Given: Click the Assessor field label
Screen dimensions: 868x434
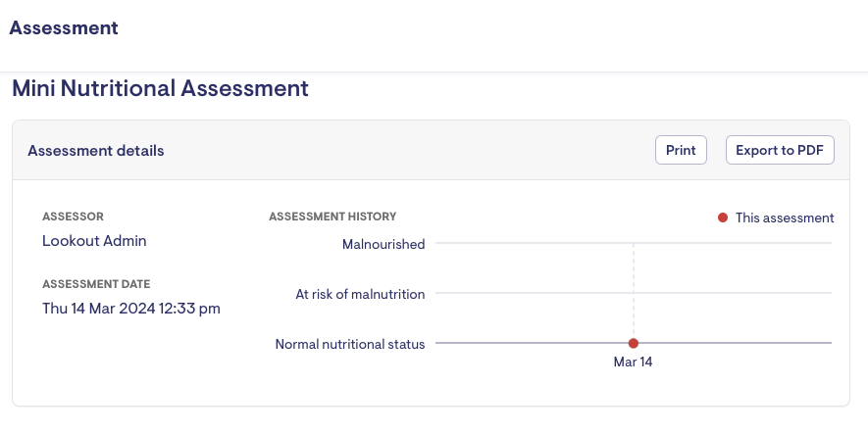Looking at the screenshot, I should pyautogui.click(x=73, y=217).
